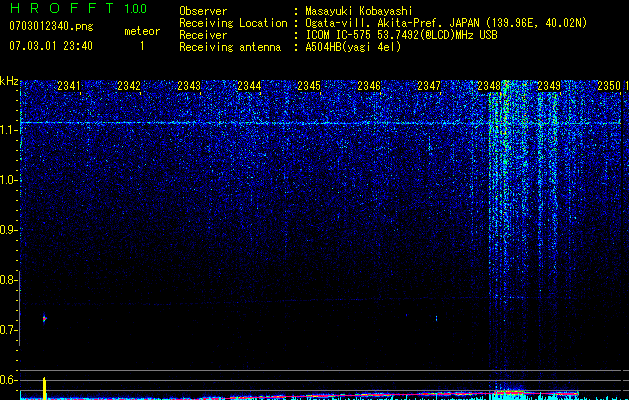
Task: Click the meteor echo blip near 0.72 kHz
Action: (45, 319)
